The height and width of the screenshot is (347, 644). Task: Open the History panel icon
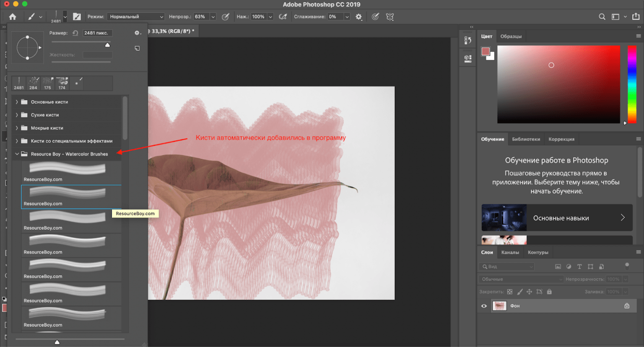(468, 41)
